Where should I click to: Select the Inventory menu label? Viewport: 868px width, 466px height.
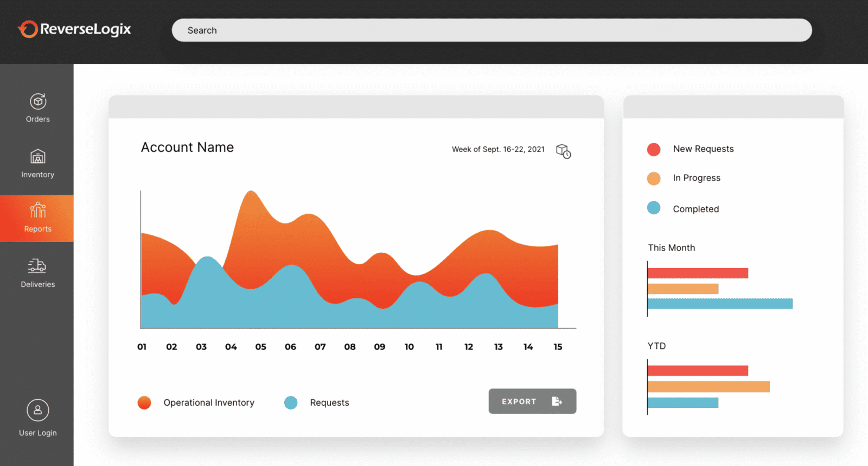[38, 175]
